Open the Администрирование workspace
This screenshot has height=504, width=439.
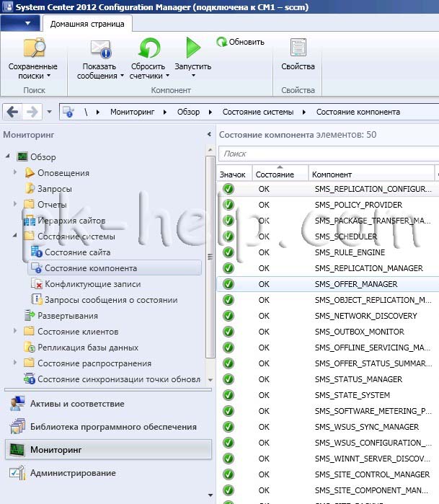(108, 473)
